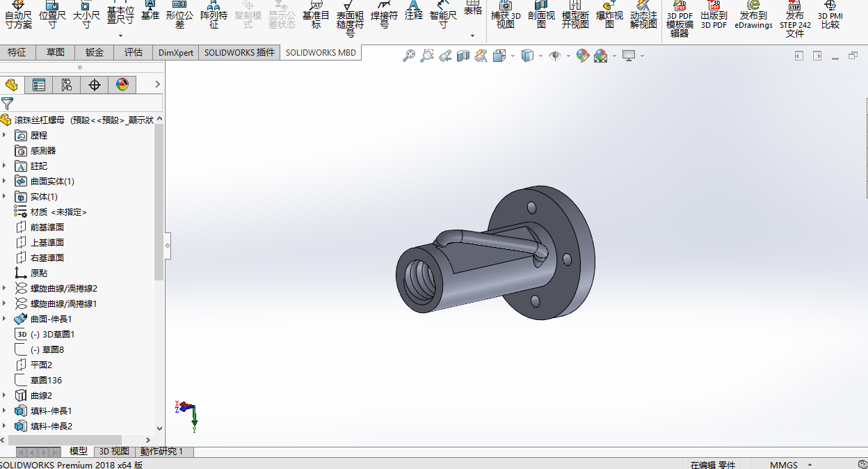Open the Apply Scene dropdown arrow
Viewport: 868px width, 469px height.
(x=613, y=56)
